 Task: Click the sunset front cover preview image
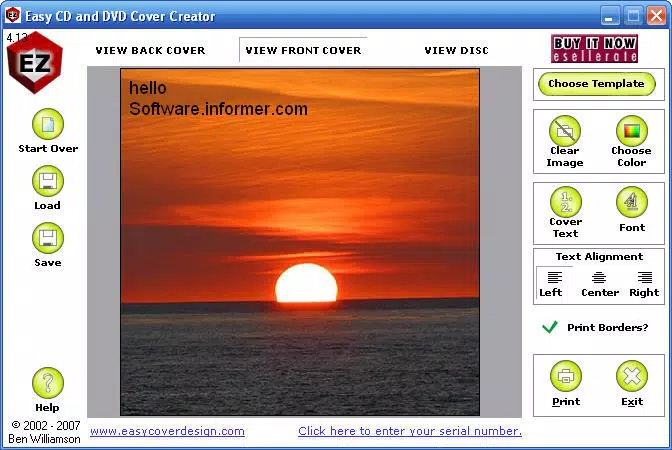[300, 242]
